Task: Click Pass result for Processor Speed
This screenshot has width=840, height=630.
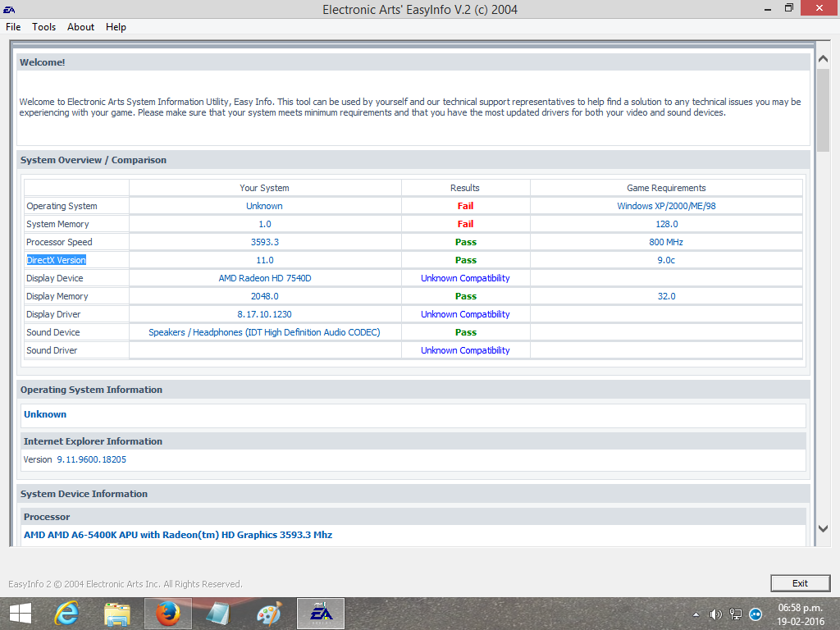Action: pos(466,242)
